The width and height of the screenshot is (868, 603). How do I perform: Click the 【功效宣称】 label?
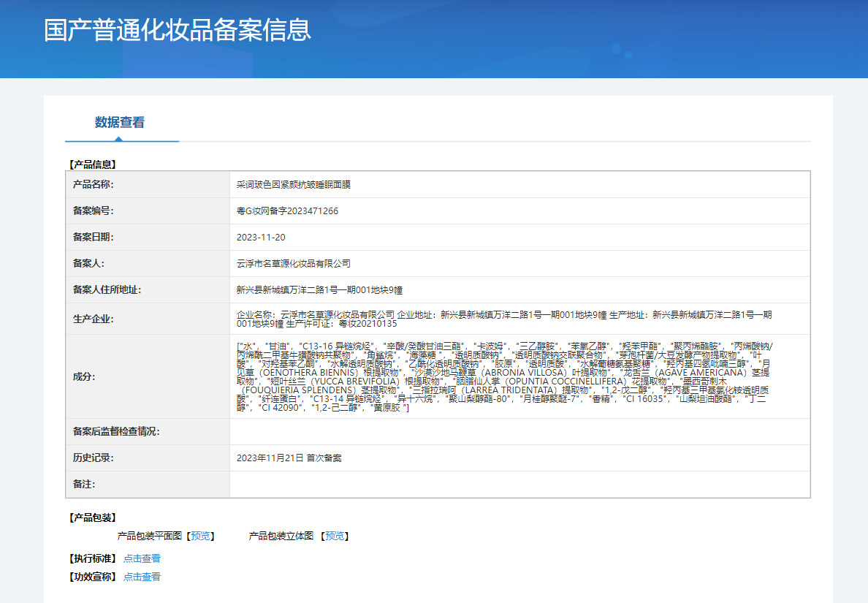click(x=93, y=577)
